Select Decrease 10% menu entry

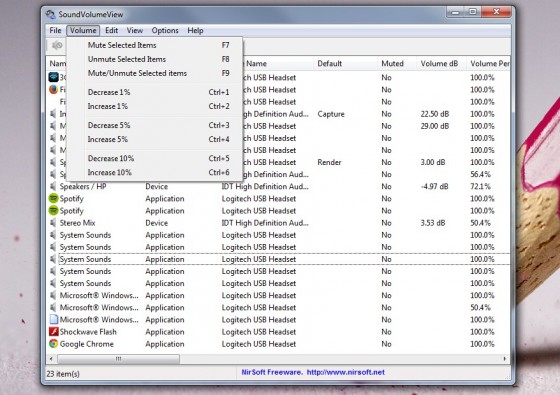pos(155,159)
